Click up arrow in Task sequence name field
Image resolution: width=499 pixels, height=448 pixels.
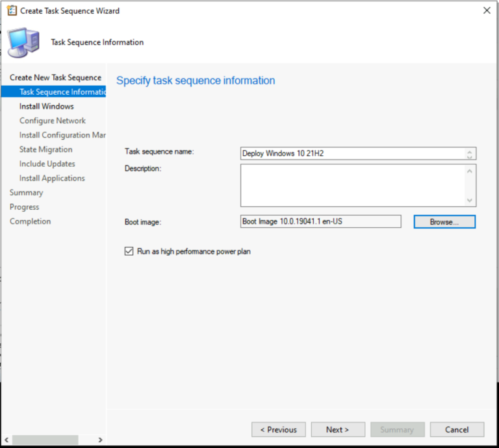coord(470,151)
